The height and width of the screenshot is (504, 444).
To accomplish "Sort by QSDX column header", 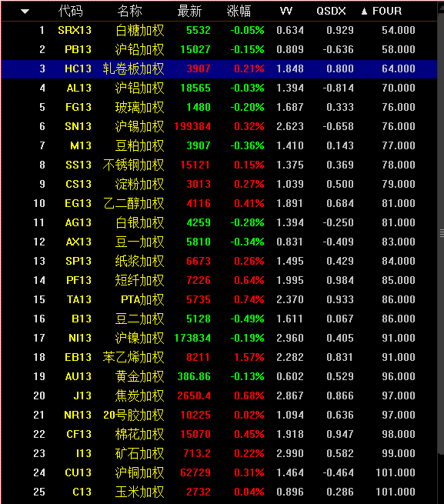I will 331,12.
